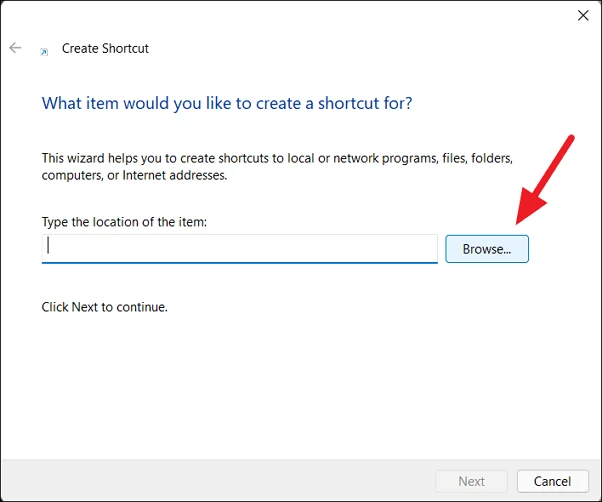This screenshot has width=602, height=502.
Task: Focus the item location text field
Action: (240, 248)
